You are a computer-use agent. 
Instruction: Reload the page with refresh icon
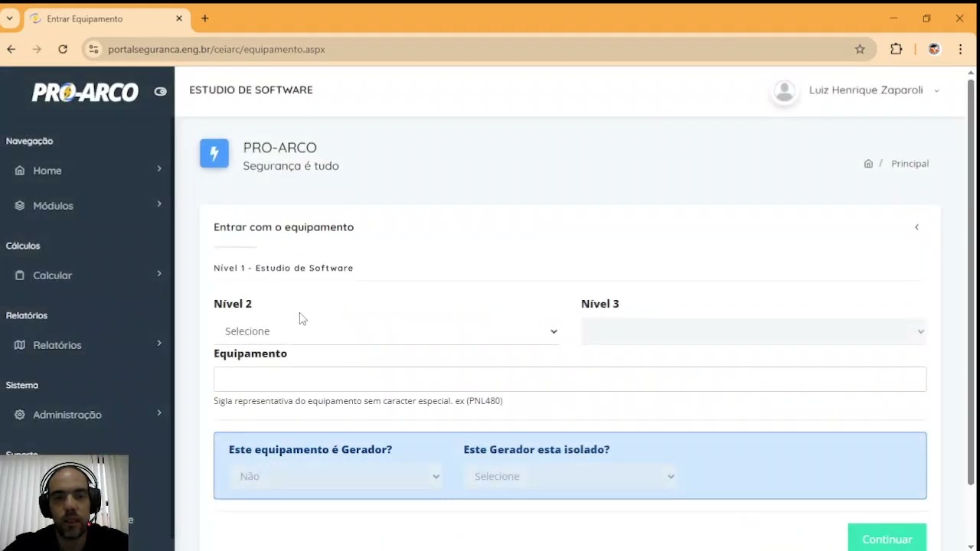[63, 49]
